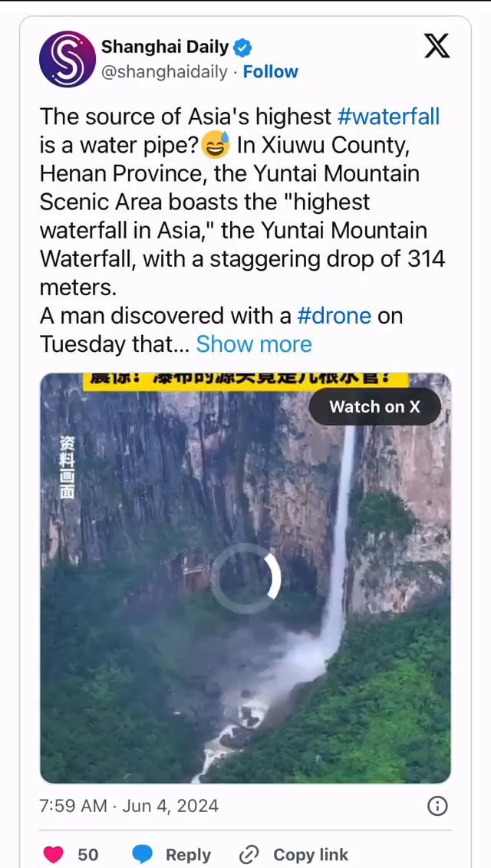Open the #drone hashtag
Viewport: 491px width, 868px height.
[334, 316]
